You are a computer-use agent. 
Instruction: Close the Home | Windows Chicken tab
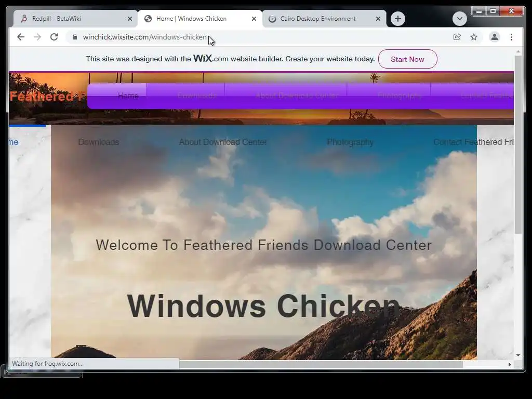(254, 19)
